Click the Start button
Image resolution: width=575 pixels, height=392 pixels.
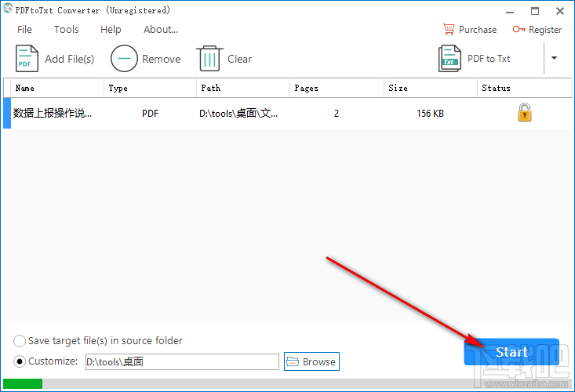(x=511, y=352)
